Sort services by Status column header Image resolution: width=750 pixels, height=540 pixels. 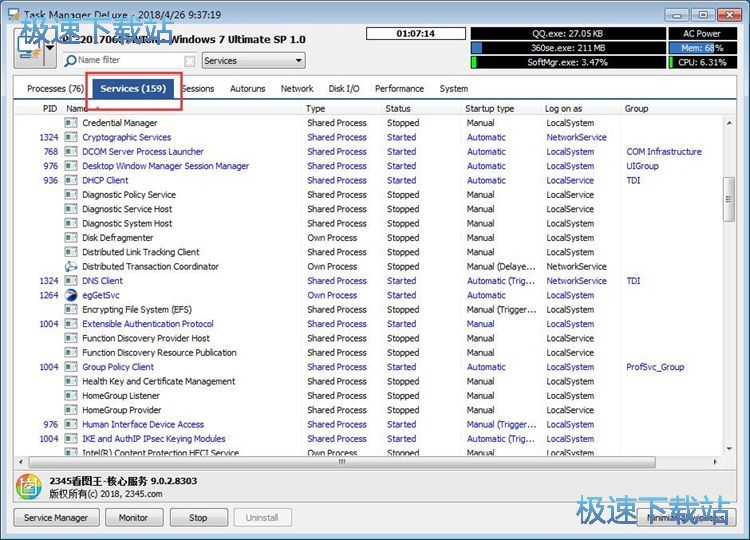[x=398, y=108]
